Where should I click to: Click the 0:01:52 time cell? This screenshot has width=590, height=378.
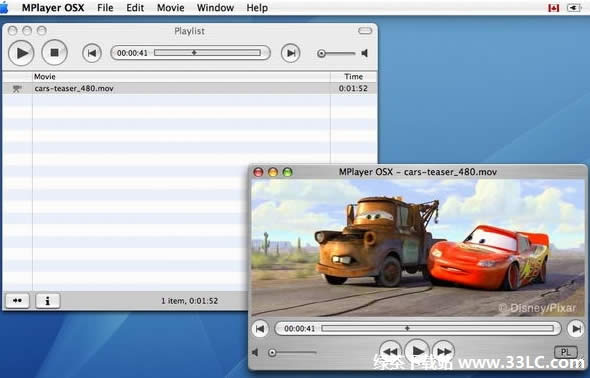(353, 88)
